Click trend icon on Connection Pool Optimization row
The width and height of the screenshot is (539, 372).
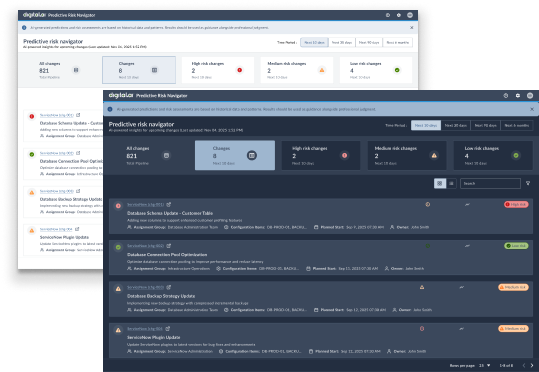(x=467, y=246)
